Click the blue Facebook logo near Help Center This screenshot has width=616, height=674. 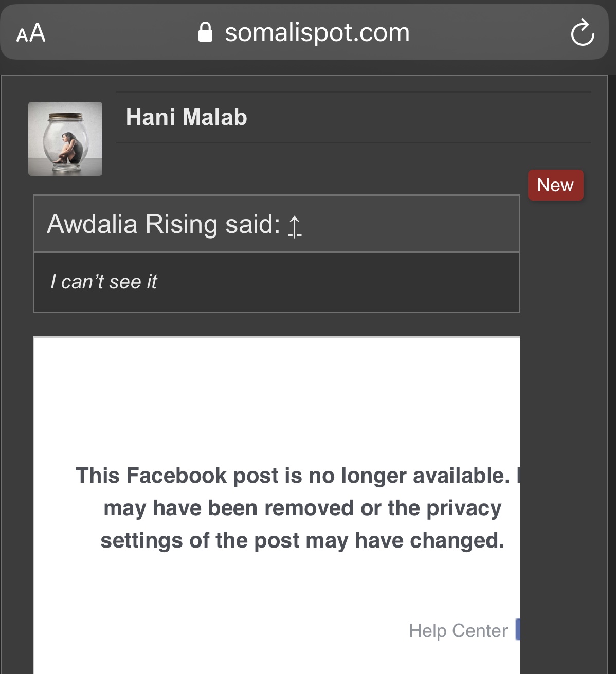tap(518, 629)
